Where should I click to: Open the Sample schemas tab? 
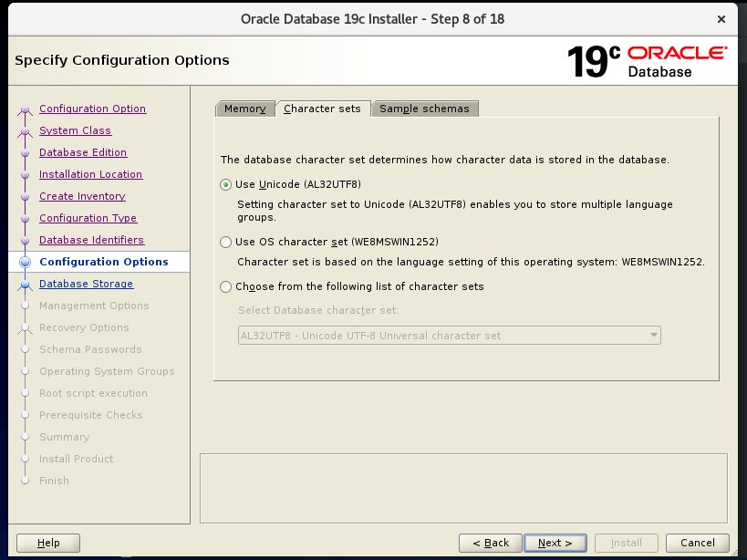pyautogui.click(x=424, y=109)
